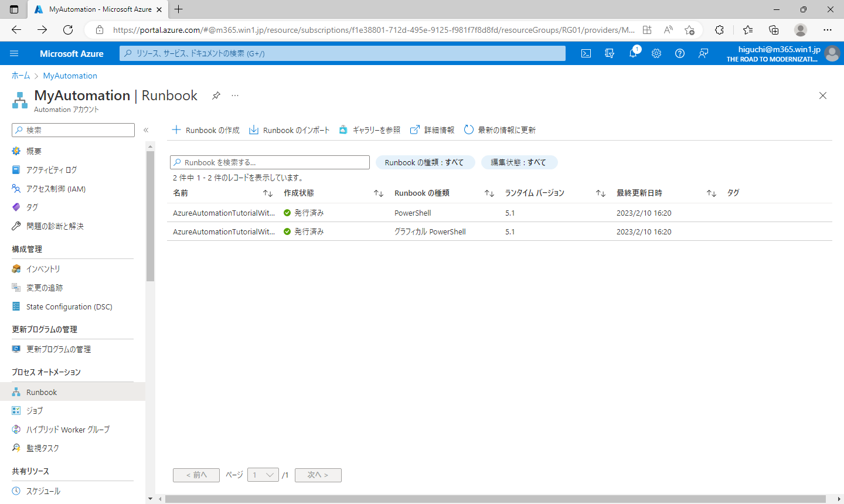Click Runbook のインポート

(x=290, y=130)
